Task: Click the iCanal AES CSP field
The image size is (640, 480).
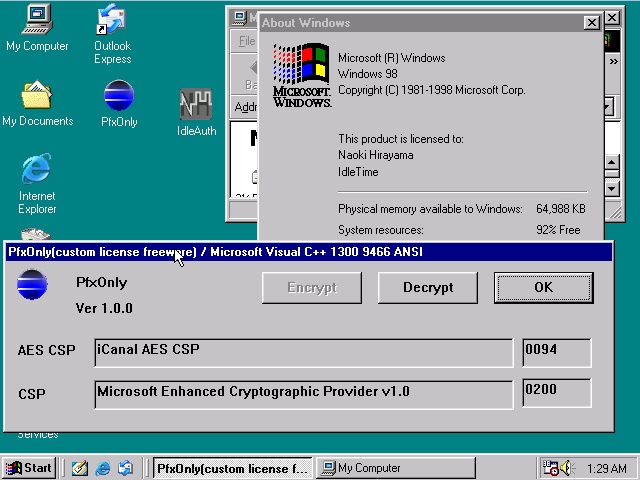Action: point(304,353)
